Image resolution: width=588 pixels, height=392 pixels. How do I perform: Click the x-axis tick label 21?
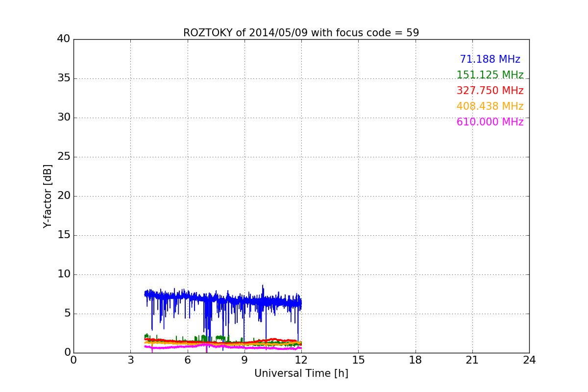click(472, 360)
